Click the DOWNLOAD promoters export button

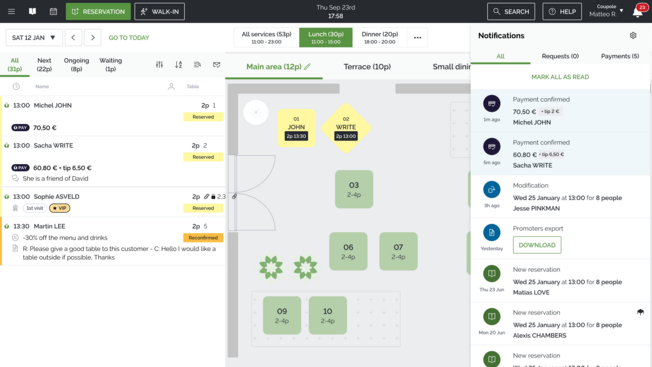tap(537, 245)
